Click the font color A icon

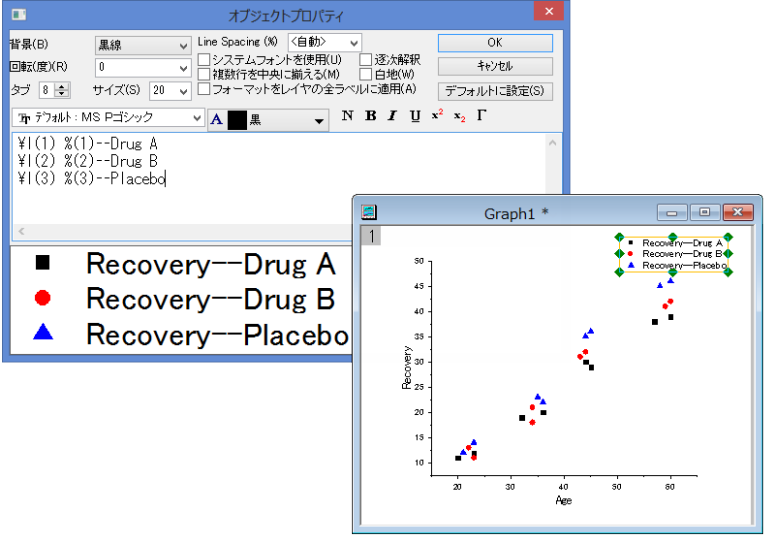(x=216, y=119)
